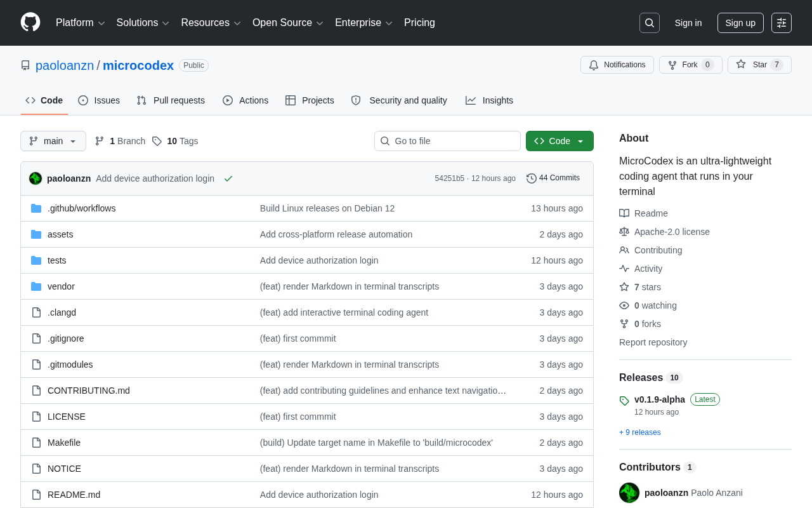Click the vendor folder icon

pos(36,286)
